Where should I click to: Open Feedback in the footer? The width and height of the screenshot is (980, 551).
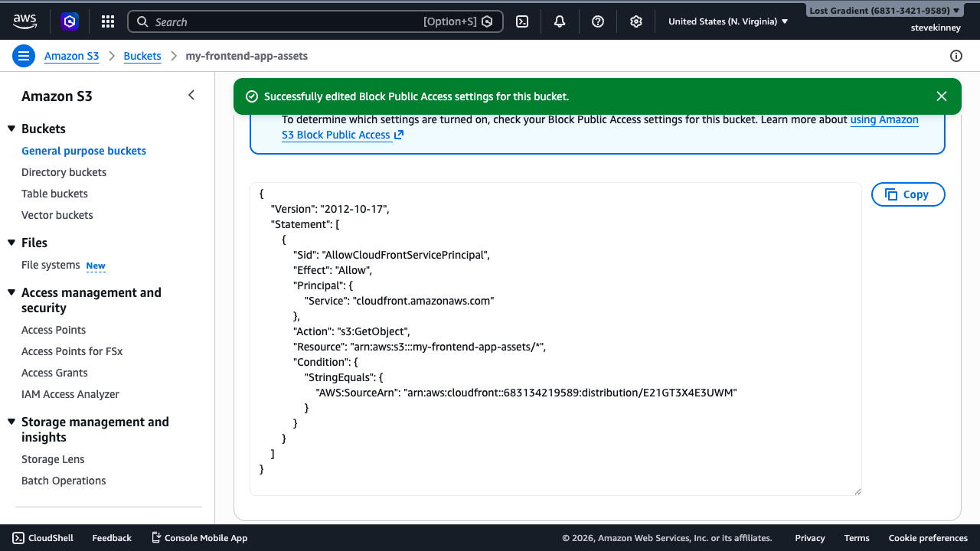tap(112, 538)
